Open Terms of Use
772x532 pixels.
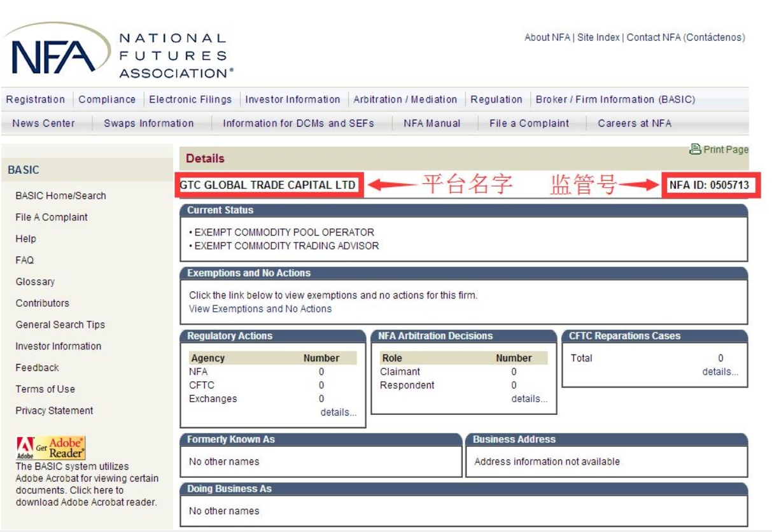point(45,389)
